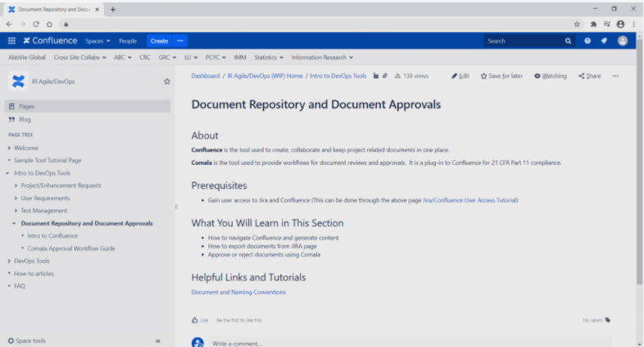Open the app switcher grid icon
644x347 pixels.
[11, 40]
